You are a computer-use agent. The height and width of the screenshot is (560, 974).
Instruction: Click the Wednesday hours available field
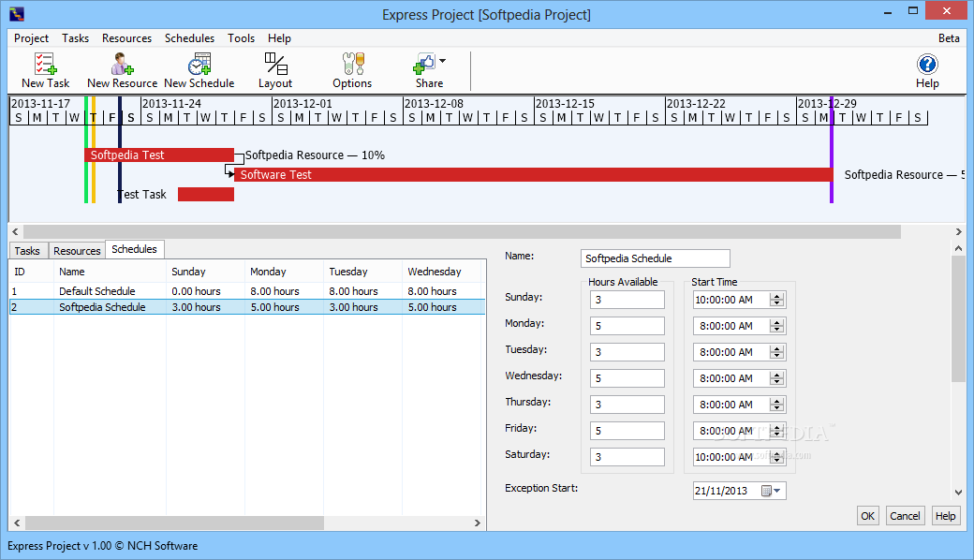(627, 378)
